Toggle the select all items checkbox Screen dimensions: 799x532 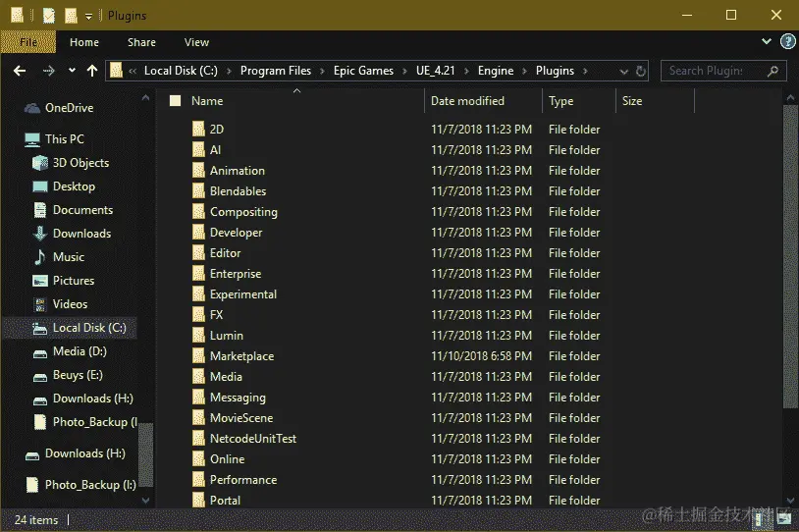click(x=176, y=101)
